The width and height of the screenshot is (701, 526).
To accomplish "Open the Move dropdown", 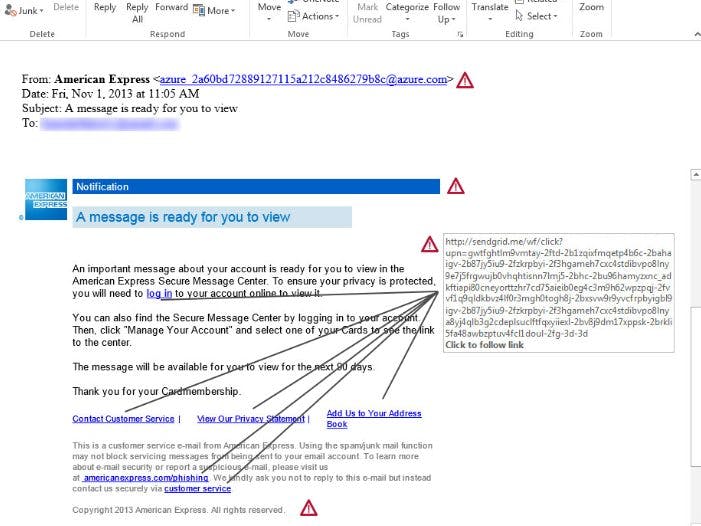I will 269,12.
